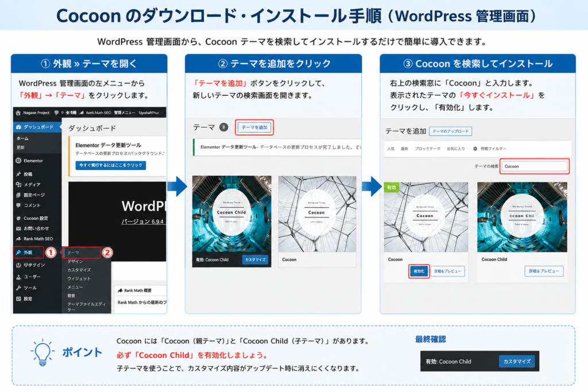Choose テーマ in the 外観 submenu

click(x=73, y=253)
